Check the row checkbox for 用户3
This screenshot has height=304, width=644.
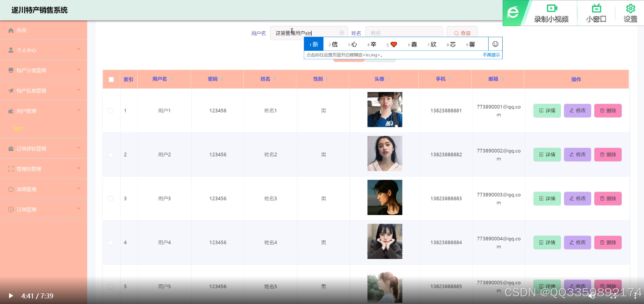pos(111,199)
